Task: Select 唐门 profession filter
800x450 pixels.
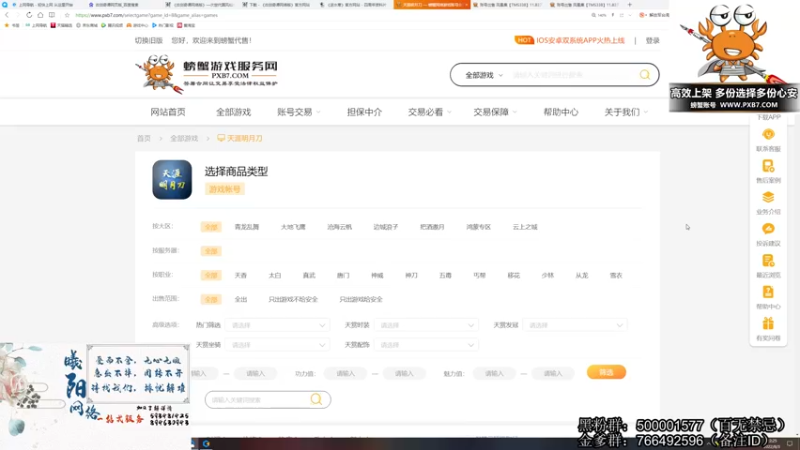Action: click(x=343, y=276)
